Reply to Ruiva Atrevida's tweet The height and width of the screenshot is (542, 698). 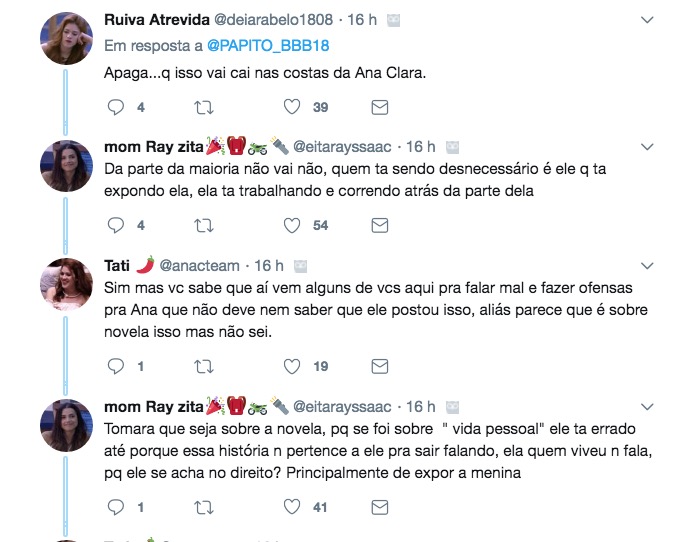pos(115,106)
